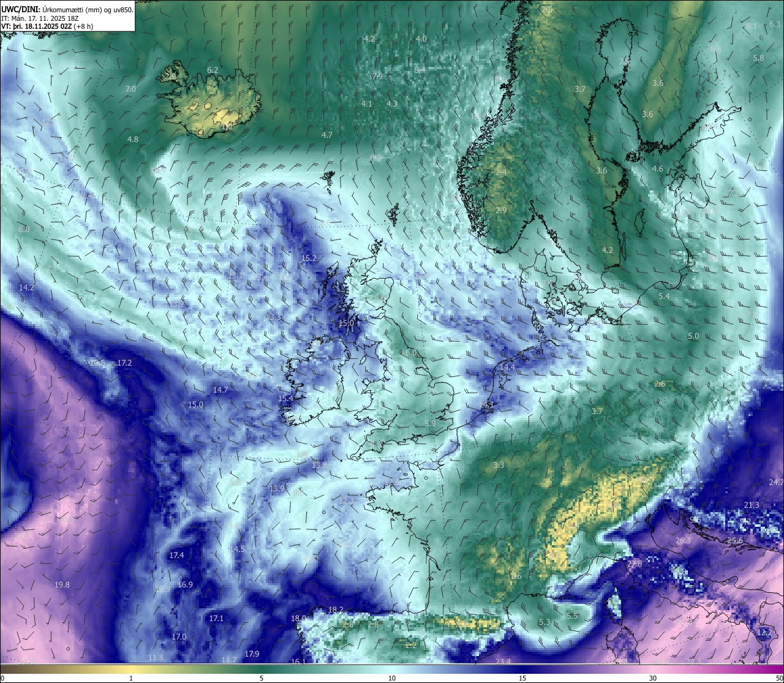Click the '25.6' value over the Balkans
Screen dimensions: 784x683
735,541
